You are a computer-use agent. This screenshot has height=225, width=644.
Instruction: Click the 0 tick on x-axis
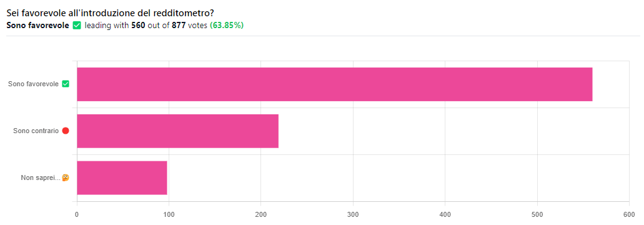tap(77, 214)
